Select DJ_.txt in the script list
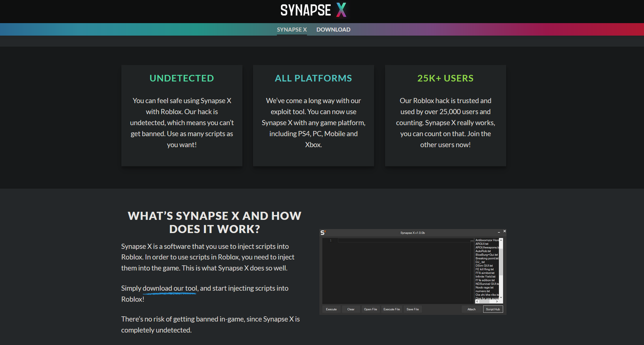The width and height of the screenshot is (644, 345). (480, 262)
